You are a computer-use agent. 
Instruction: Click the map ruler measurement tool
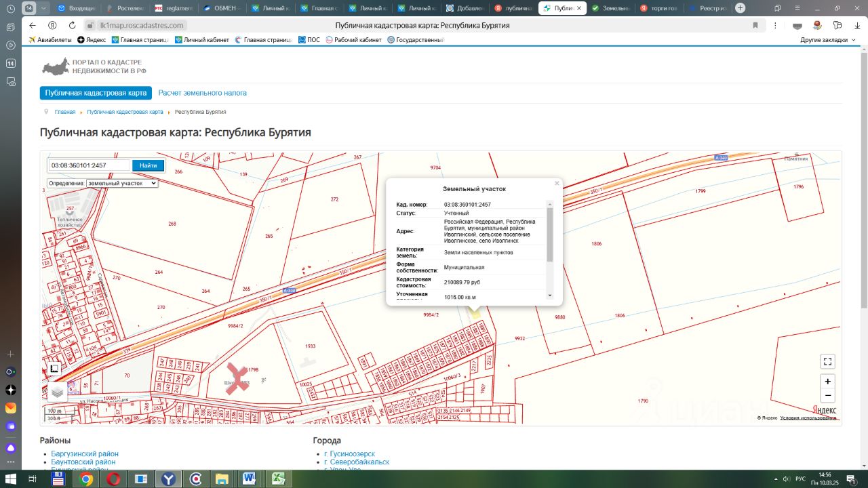point(54,369)
